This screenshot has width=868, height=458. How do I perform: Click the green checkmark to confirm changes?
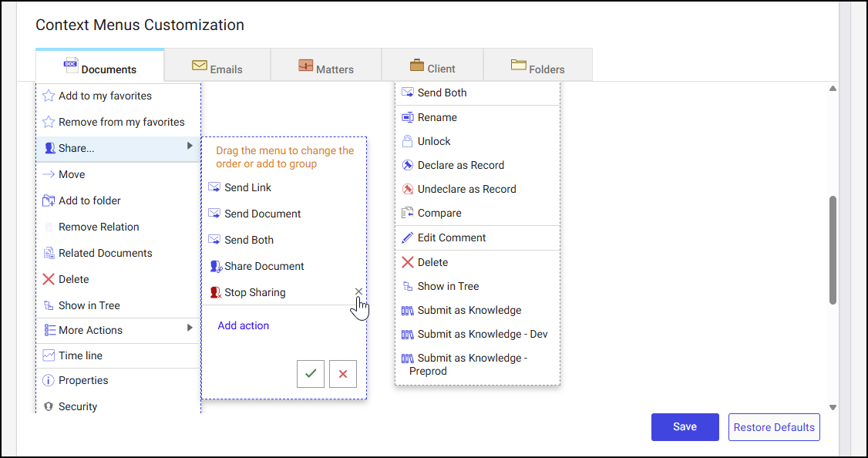310,374
